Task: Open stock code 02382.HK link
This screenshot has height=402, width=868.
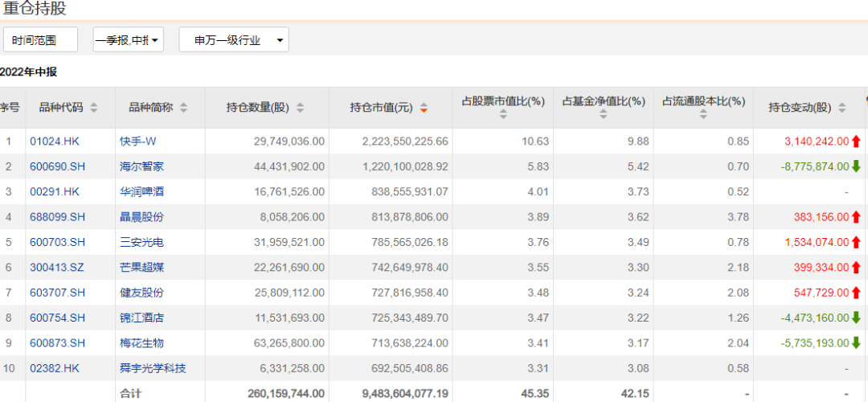Action: tap(55, 368)
